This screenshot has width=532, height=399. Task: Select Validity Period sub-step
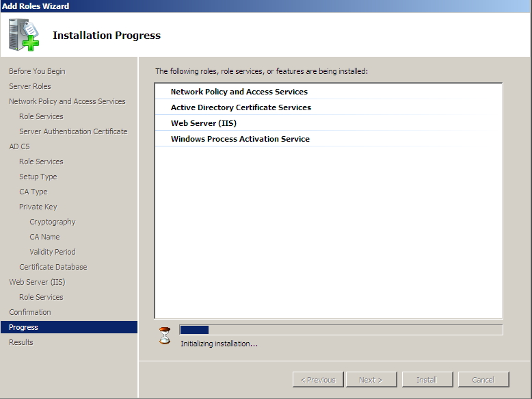(53, 252)
